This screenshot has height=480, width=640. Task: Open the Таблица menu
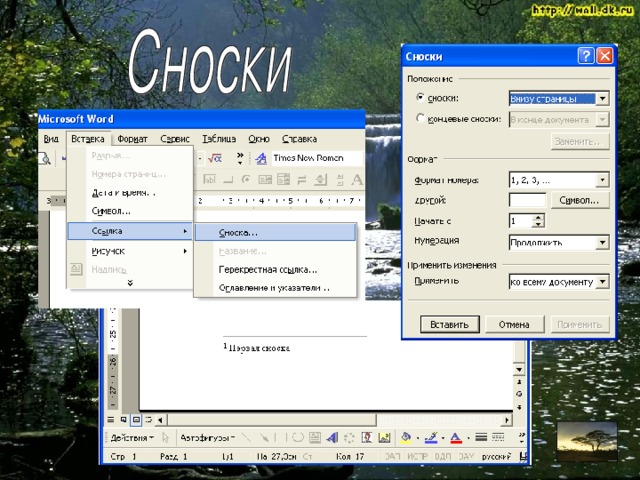(219, 139)
